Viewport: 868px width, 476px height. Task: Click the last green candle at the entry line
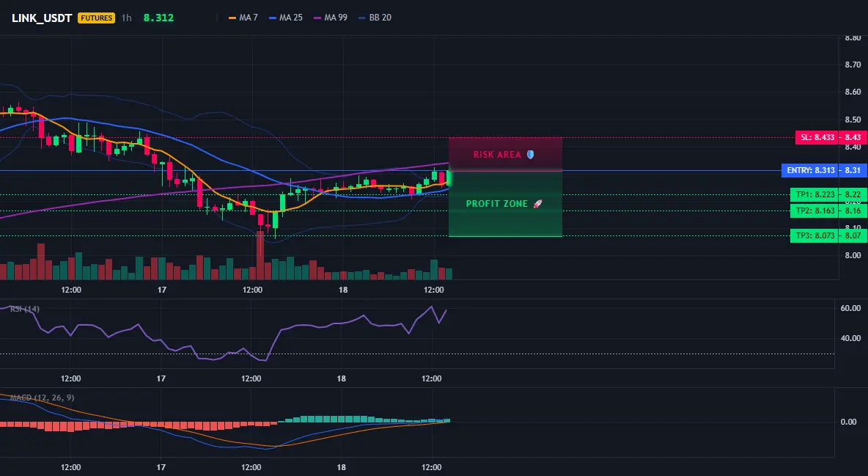point(449,178)
